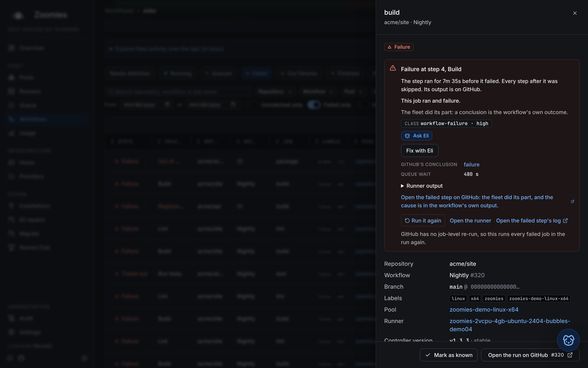Click the main branch name
The image size is (588, 368).
click(456, 287)
